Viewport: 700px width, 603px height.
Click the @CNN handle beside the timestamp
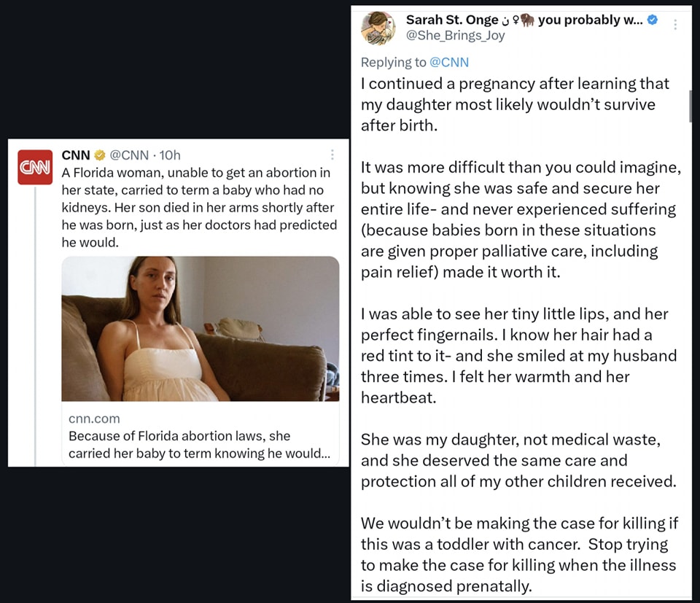pyautogui.click(x=129, y=155)
